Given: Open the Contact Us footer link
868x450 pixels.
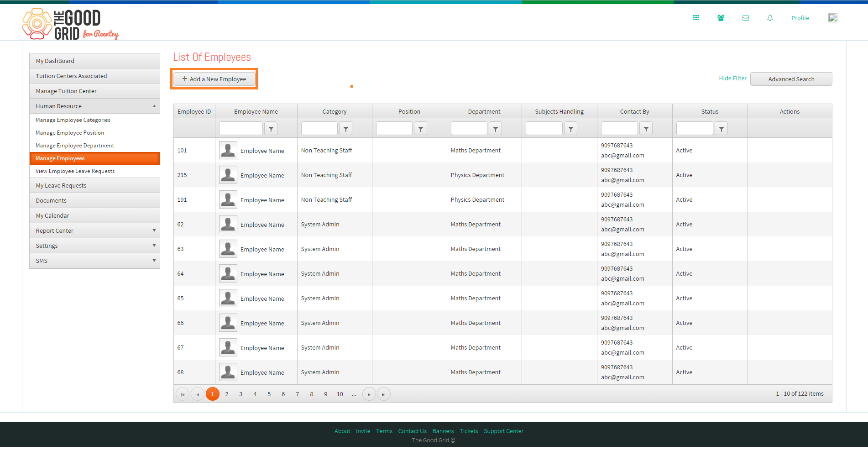Looking at the screenshot, I should pyautogui.click(x=413, y=431).
